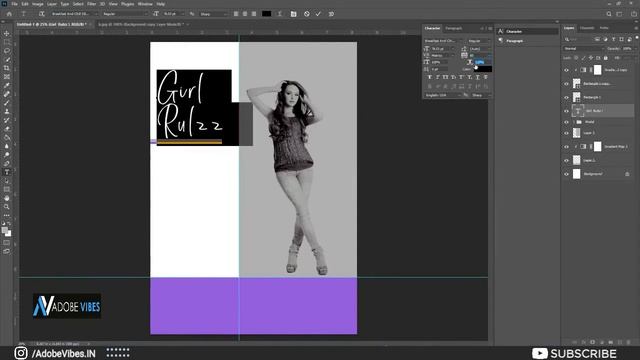Open the Window menu
This screenshot has width=640, height=360.
click(x=145, y=4)
